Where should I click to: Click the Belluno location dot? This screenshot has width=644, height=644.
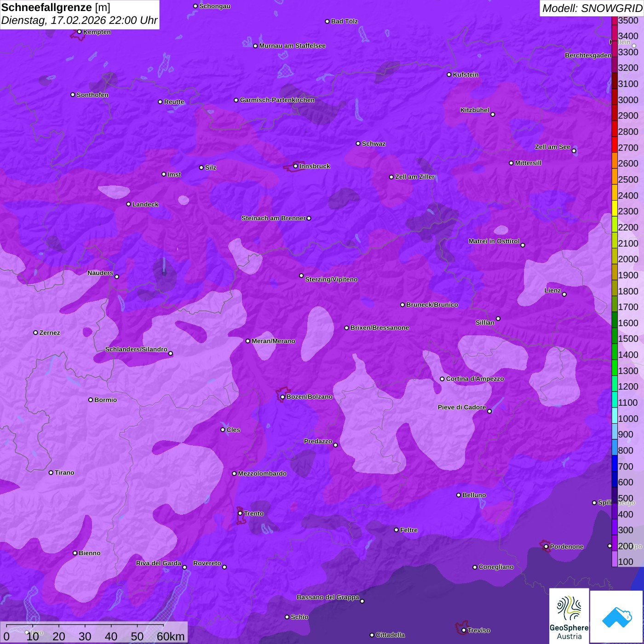tap(459, 495)
